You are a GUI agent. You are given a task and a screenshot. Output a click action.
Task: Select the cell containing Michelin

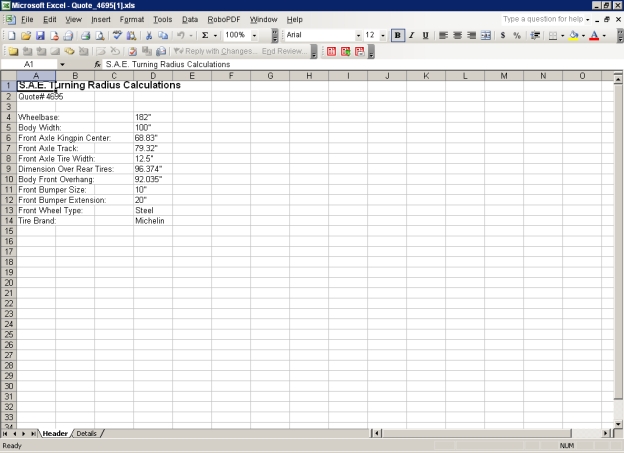(x=153, y=221)
